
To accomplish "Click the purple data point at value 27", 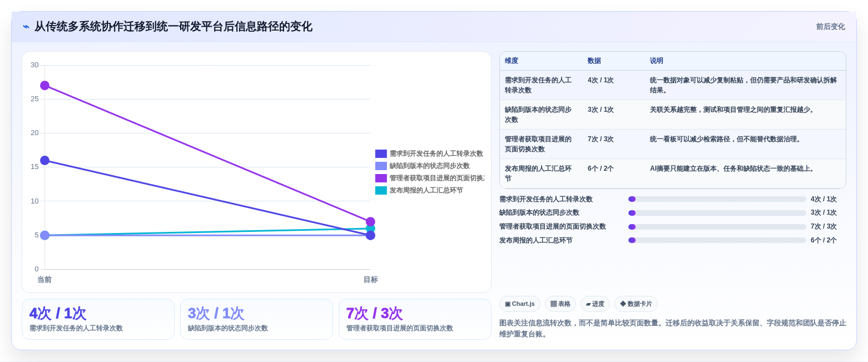I will [x=45, y=85].
